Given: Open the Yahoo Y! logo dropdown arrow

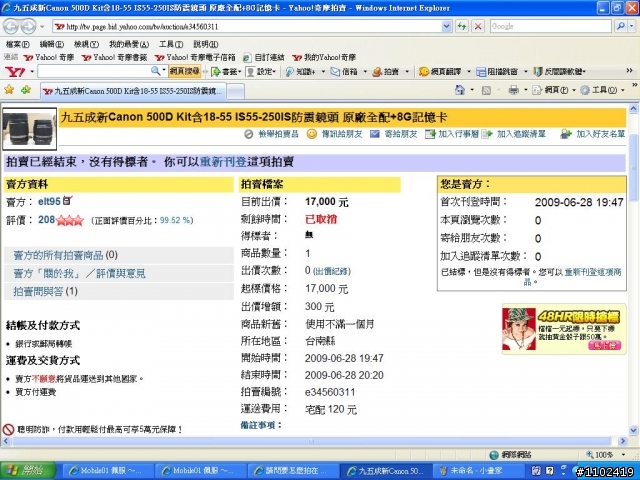Looking at the screenshot, I should point(32,72).
